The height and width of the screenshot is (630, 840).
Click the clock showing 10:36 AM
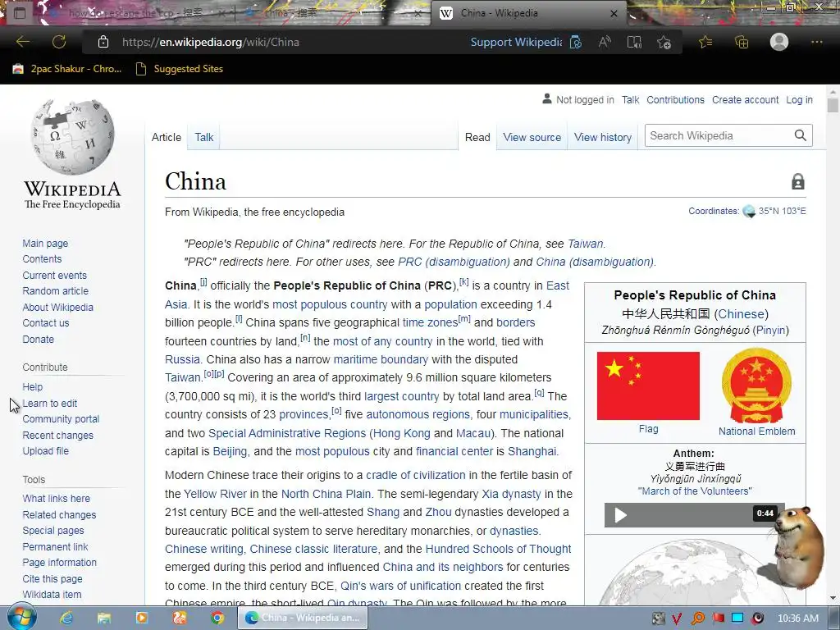coord(797,619)
